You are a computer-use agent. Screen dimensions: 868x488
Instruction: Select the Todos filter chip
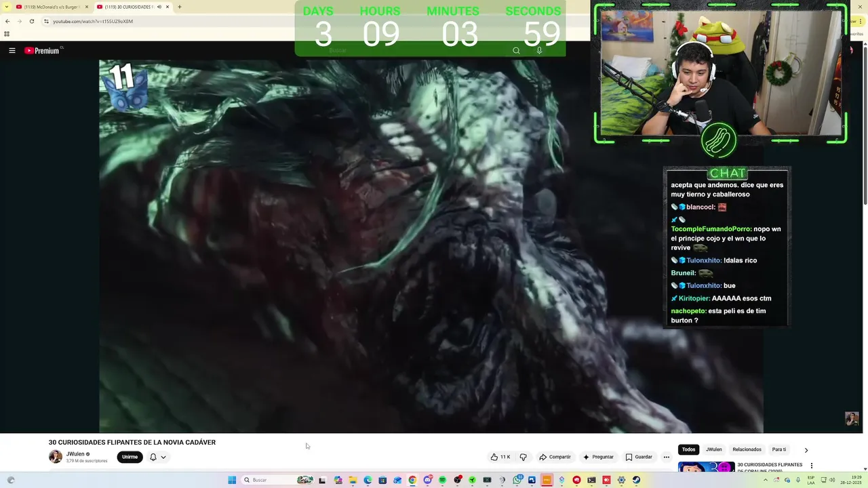click(689, 449)
